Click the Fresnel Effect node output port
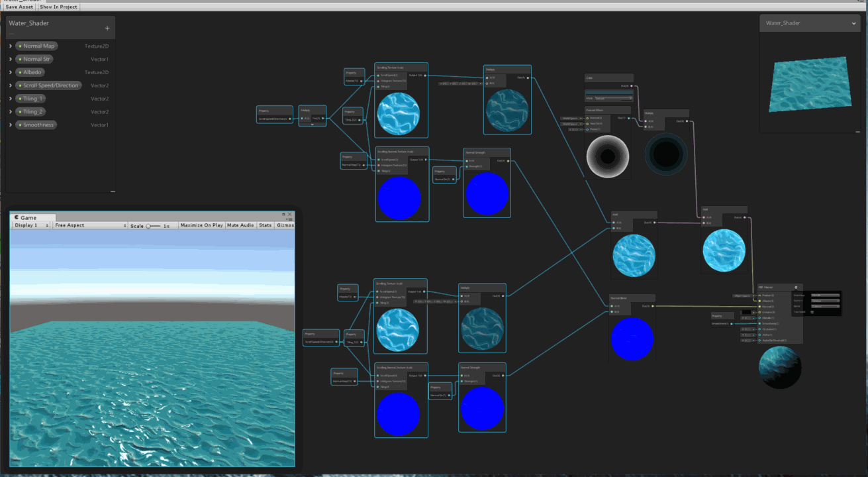The height and width of the screenshot is (477, 868). point(628,118)
